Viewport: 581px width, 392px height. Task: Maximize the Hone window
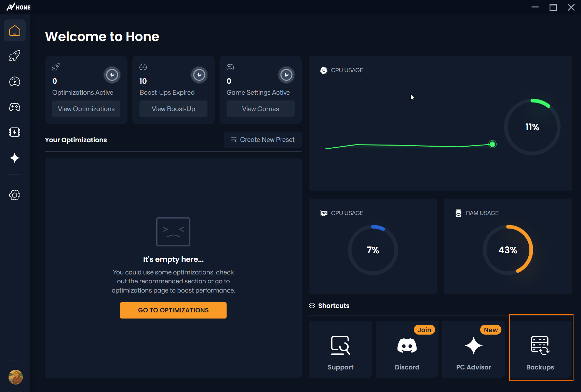point(553,7)
